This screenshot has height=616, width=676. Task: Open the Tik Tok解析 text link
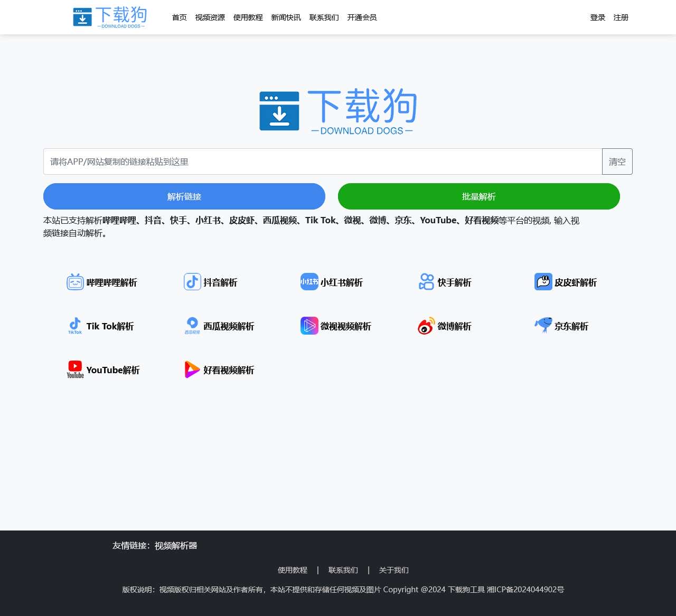(110, 326)
